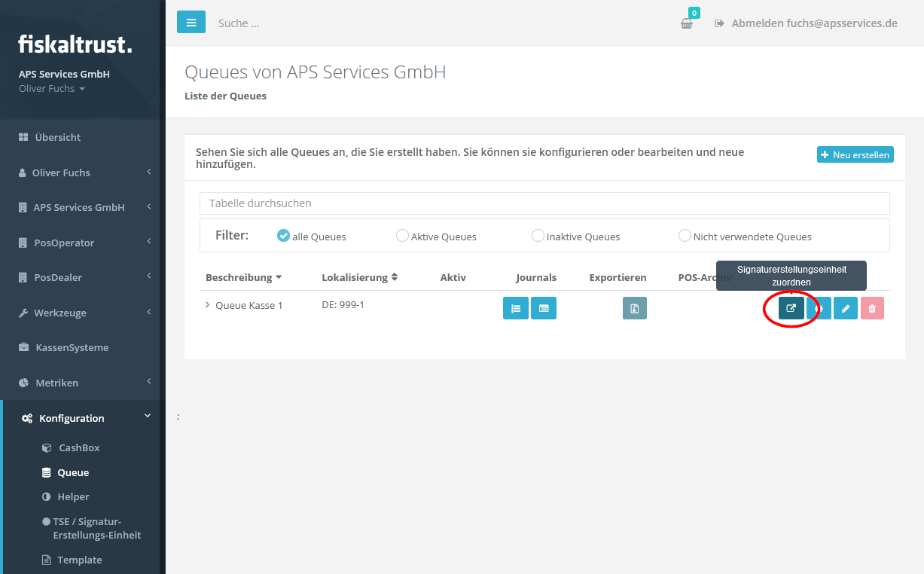Click the Tabelle durchsuchen search field
The image size is (924, 574).
544,203
